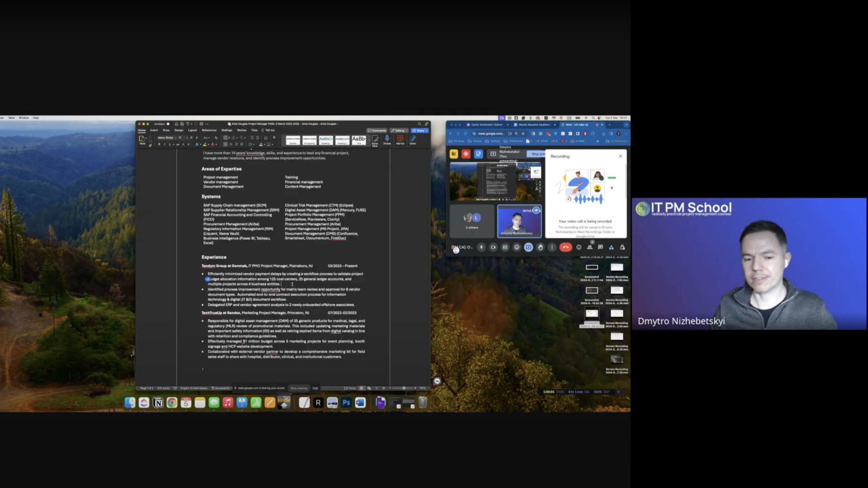Open the font color dropdown arrow
The height and width of the screenshot is (488, 868).
[x=216, y=145]
